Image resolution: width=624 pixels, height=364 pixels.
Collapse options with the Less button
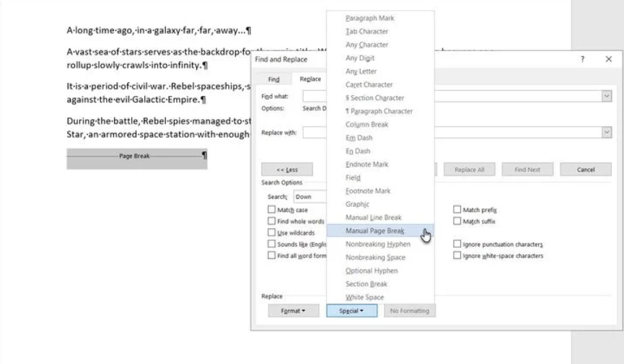(287, 169)
